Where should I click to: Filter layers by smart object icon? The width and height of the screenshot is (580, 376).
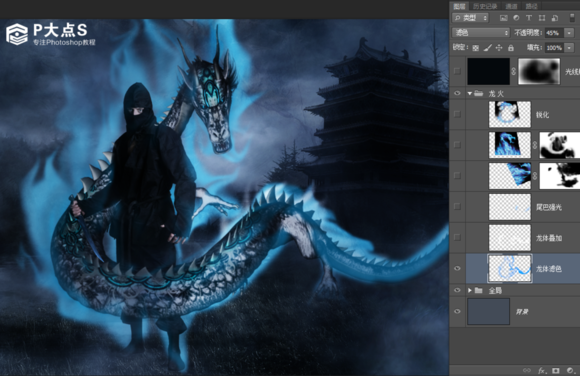[x=554, y=18]
